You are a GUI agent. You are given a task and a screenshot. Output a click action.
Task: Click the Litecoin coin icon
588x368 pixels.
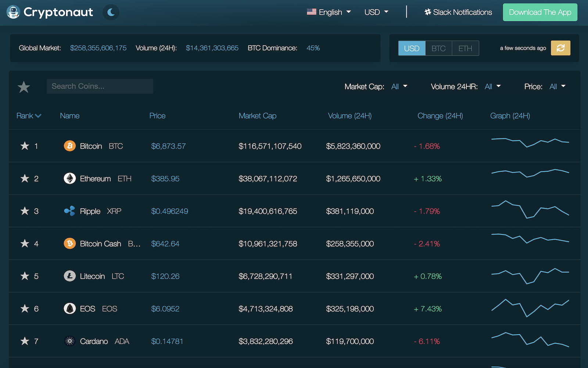click(x=70, y=276)
